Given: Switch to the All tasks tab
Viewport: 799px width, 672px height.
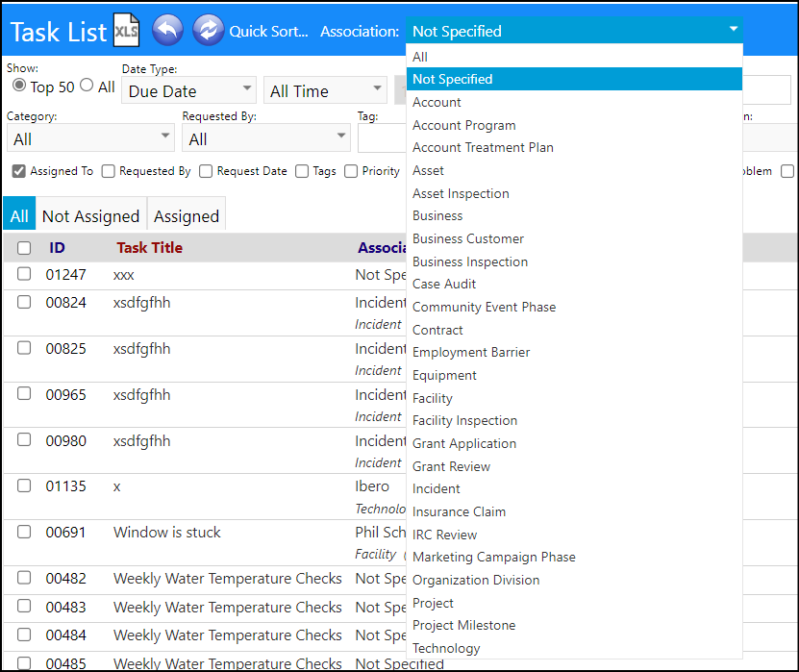Looking at the screenshot, I should click(19, 213).
